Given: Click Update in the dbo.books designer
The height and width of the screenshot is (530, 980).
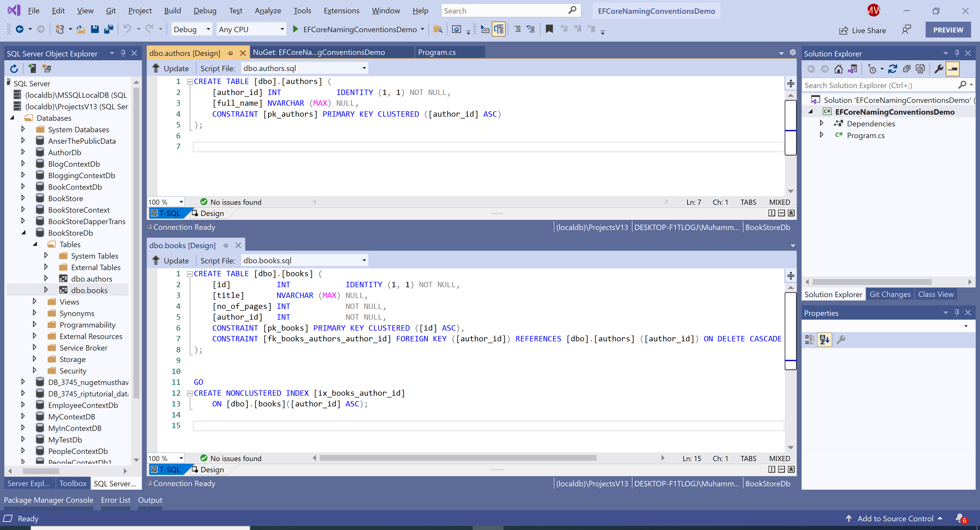Looking at the screenshot, I should [x=170, y=261].
